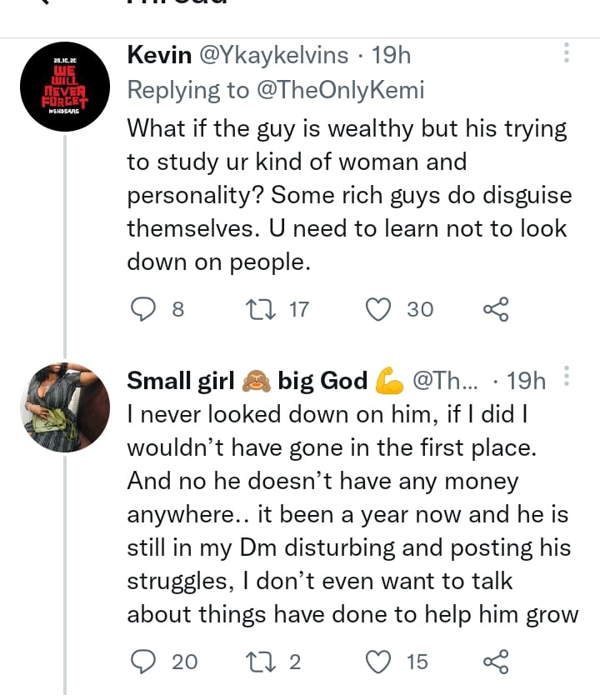View the 19h timestamp on Kevin's tweet
This screenshot has width=600, height=700.
[x=390, y=55]
